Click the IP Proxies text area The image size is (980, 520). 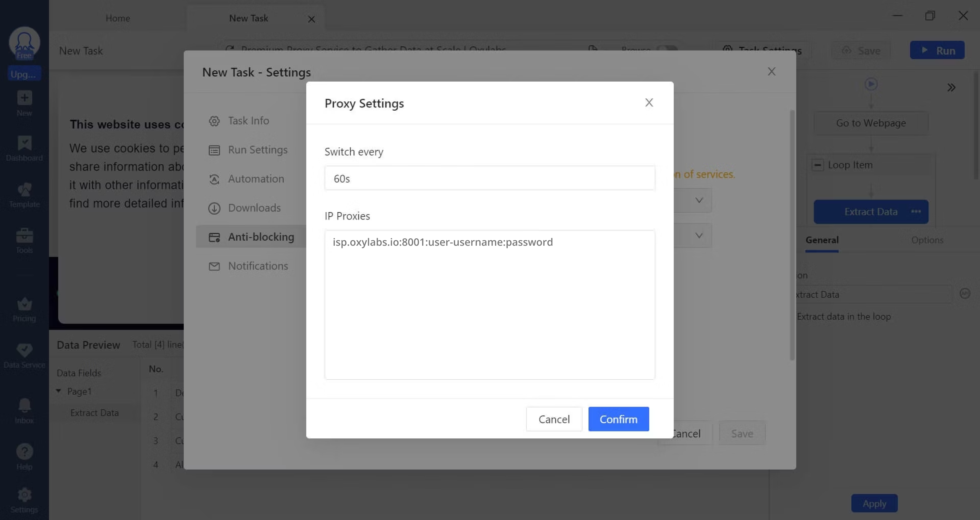[x=489, y=304]
